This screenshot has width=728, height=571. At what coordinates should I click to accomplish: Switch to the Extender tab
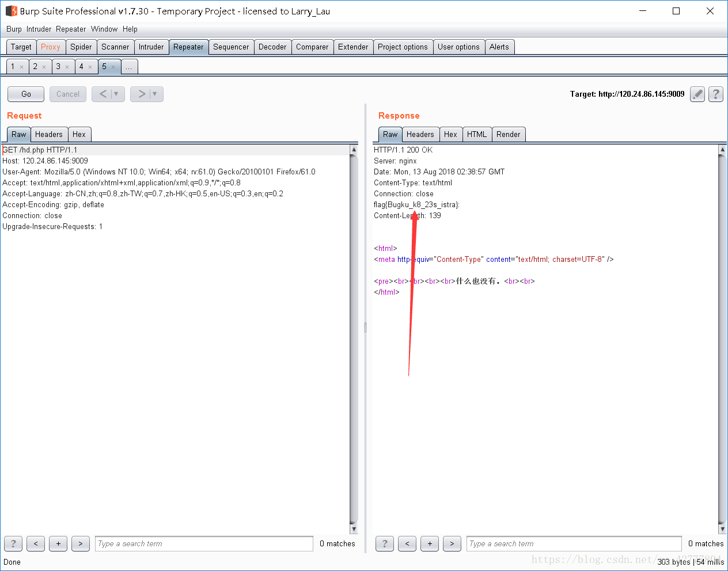(x=353, y=47)
